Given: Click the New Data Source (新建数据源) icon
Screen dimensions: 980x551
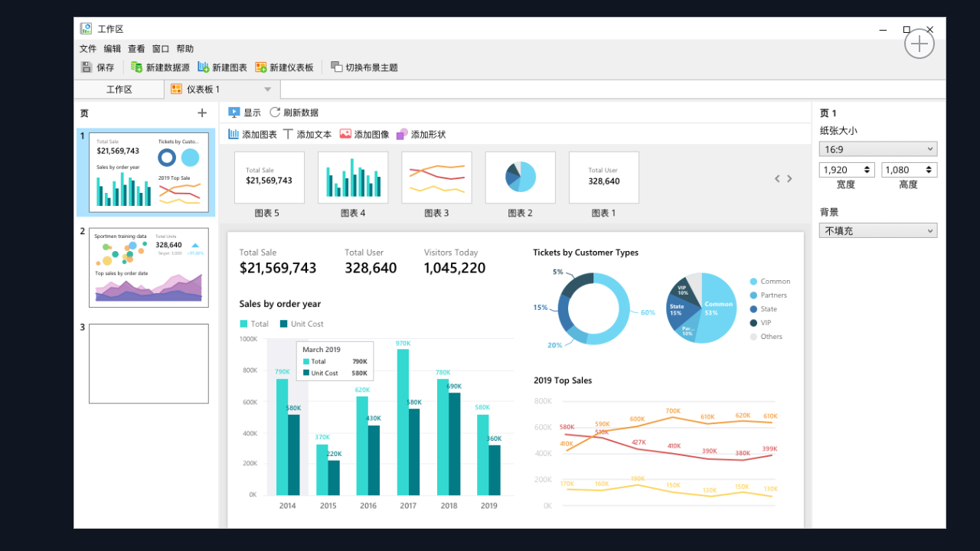Looking at the screenshot, I should pyautogui.click(x=137, y=67).
